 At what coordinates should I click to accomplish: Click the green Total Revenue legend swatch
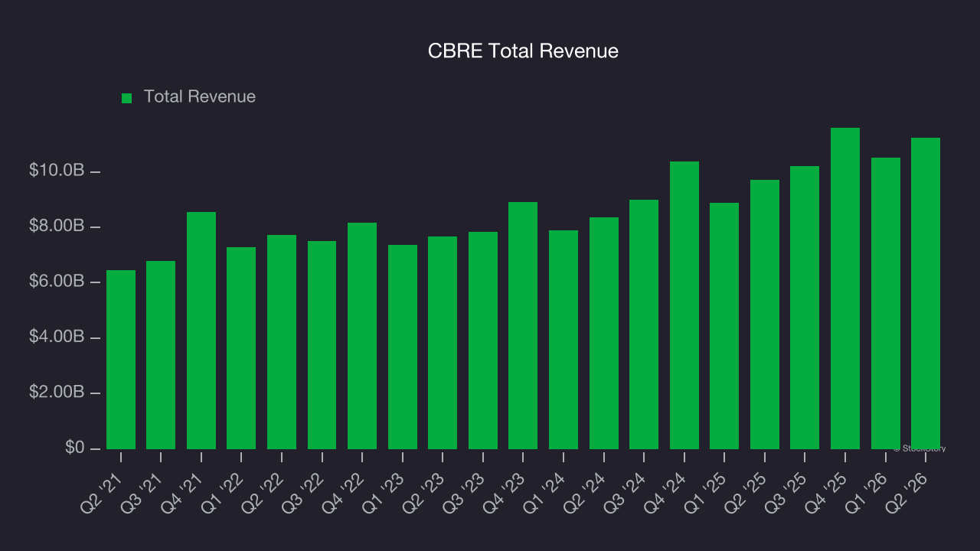click(127, 98)
